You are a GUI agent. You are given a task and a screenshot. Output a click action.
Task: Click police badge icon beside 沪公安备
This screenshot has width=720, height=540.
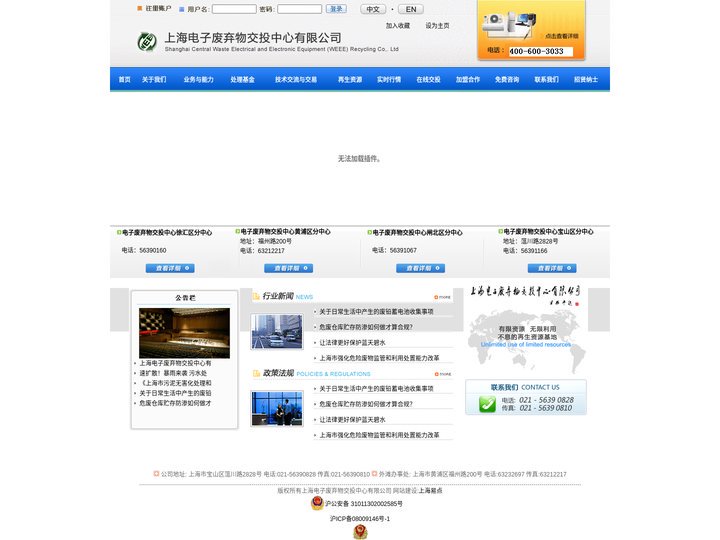(317, 503)
